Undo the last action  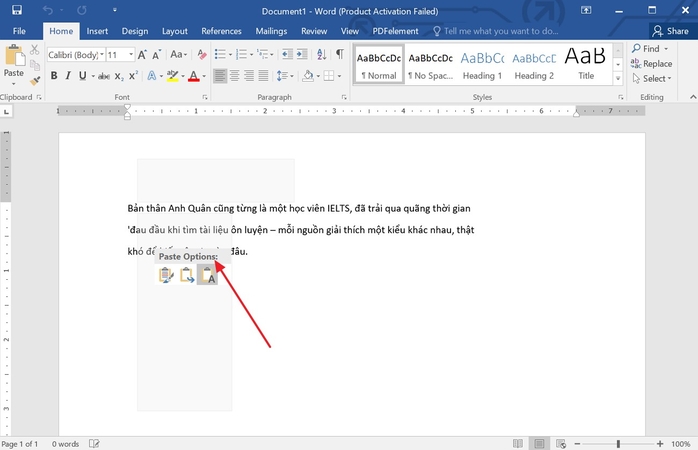point(48,10)
